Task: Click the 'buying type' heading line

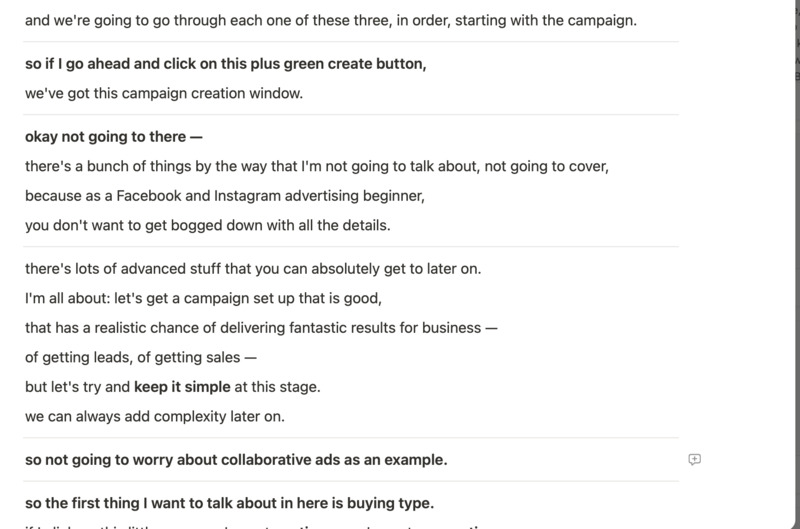Action: (230, 503)
